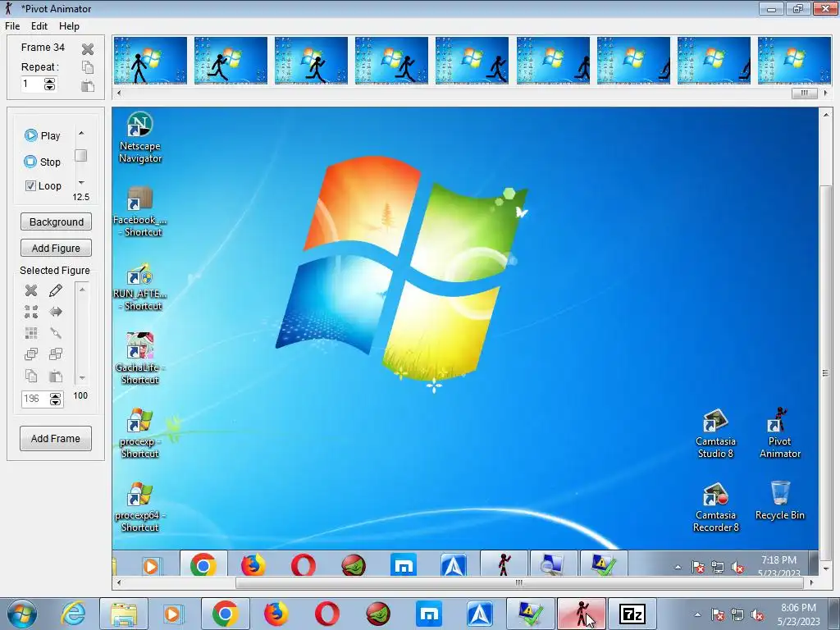Image resolution: width=840 pixels, height=630 pixels.
Task: Stop the animation playback
Action: click(43, 162)
